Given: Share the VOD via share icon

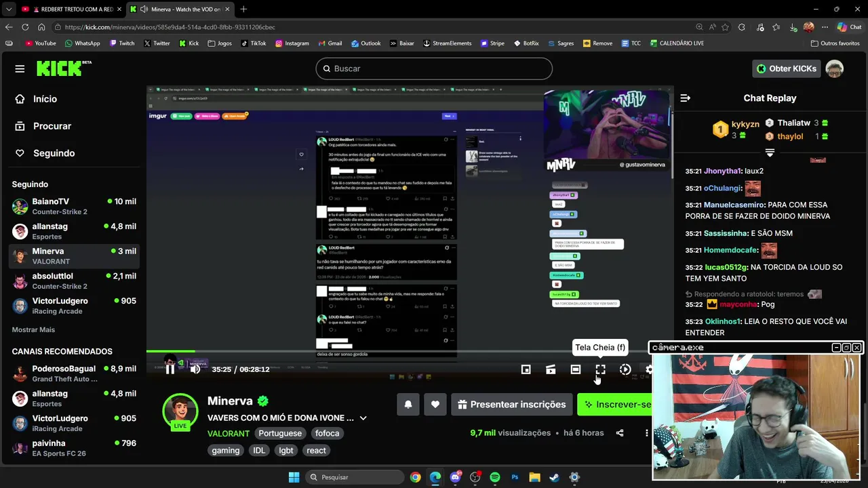Looking at the screenshot, I should point(620,432).
